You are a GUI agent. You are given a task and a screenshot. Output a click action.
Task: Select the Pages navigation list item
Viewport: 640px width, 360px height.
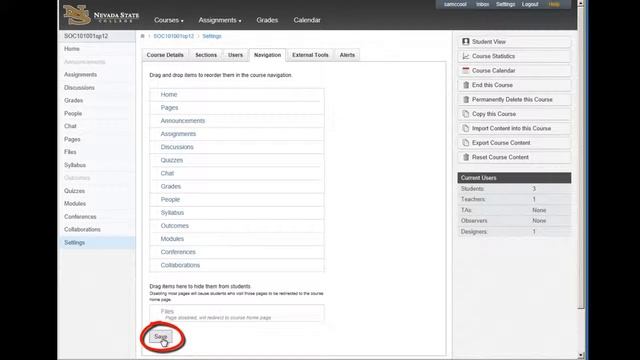(x=237, y=108)
